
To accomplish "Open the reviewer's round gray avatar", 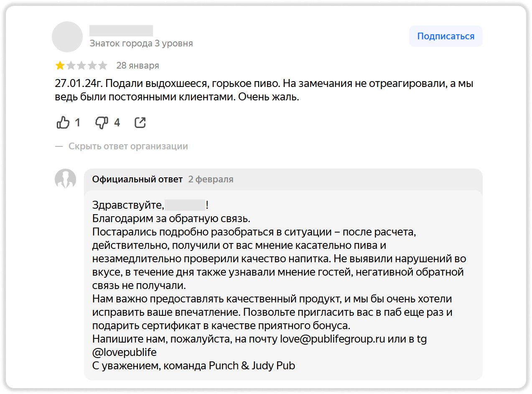I will click(67, 37).
